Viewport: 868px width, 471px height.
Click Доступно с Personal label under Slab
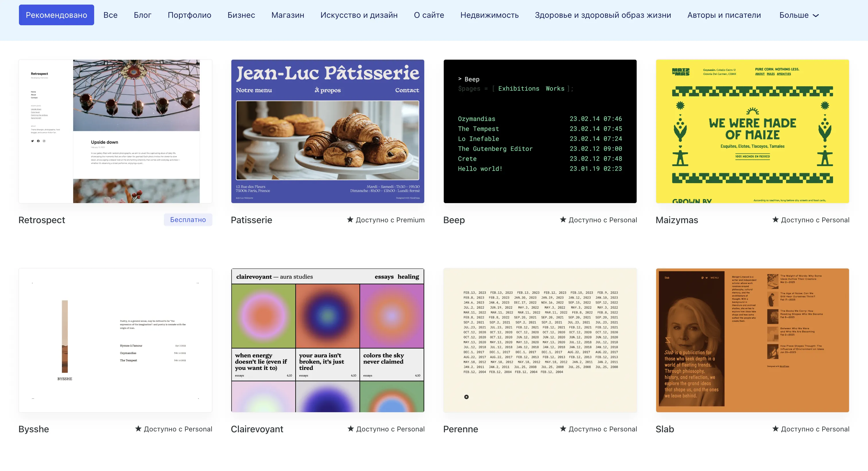pos(815,429)
